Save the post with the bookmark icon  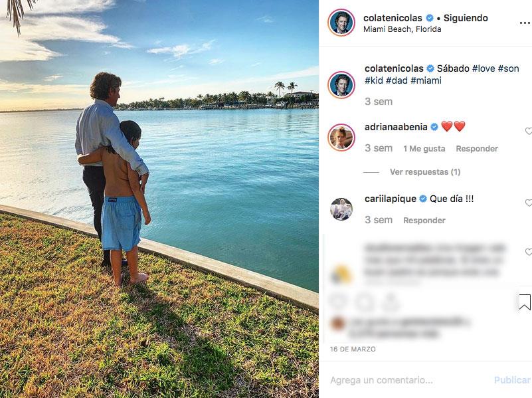click(524, 302)
